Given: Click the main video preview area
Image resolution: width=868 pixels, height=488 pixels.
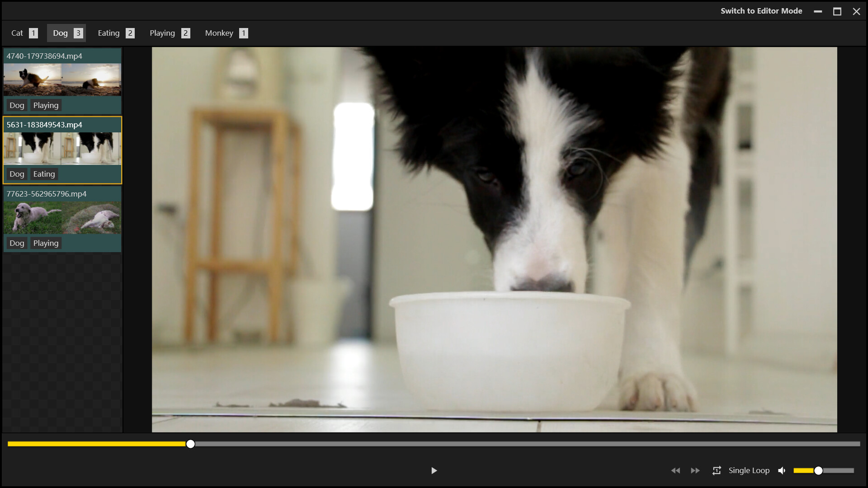Looking at the screenshot, I should coord(494,239).
